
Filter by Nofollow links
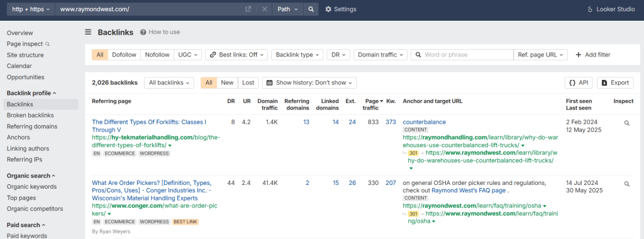(x=157, y=55)
